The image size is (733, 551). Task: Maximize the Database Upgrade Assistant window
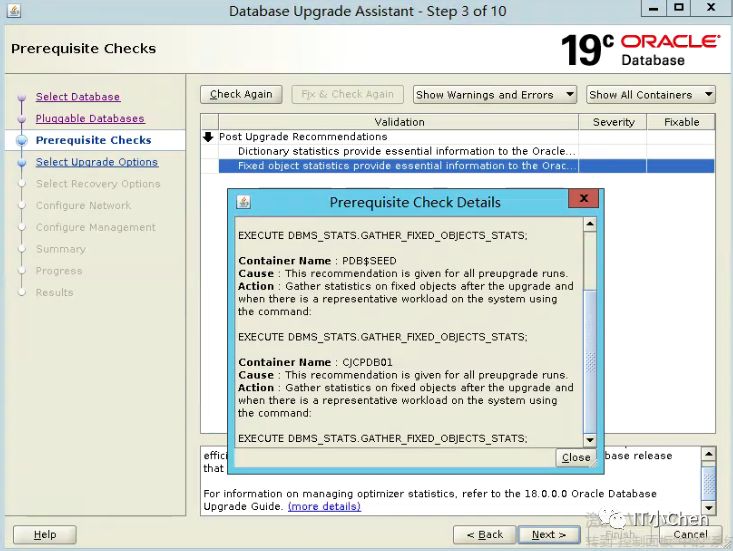[x=679, y=8]
